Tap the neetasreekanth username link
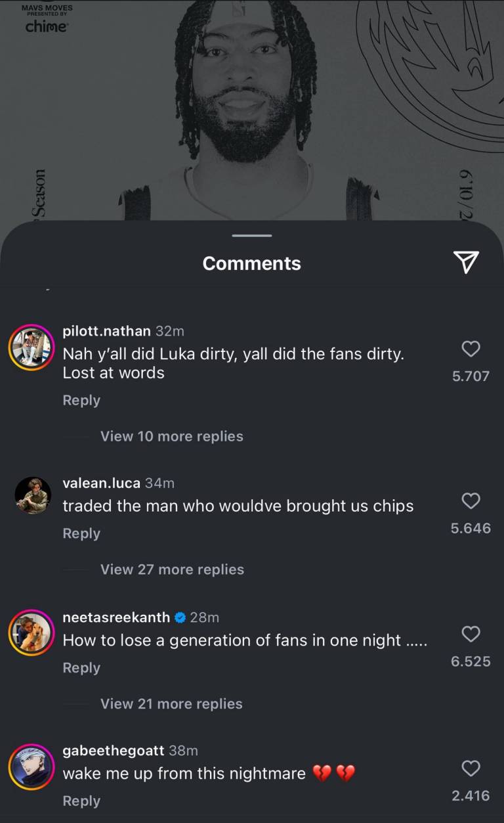Image resolution: width=504 pixels, height=823 pixels. (x=116, y=617)
